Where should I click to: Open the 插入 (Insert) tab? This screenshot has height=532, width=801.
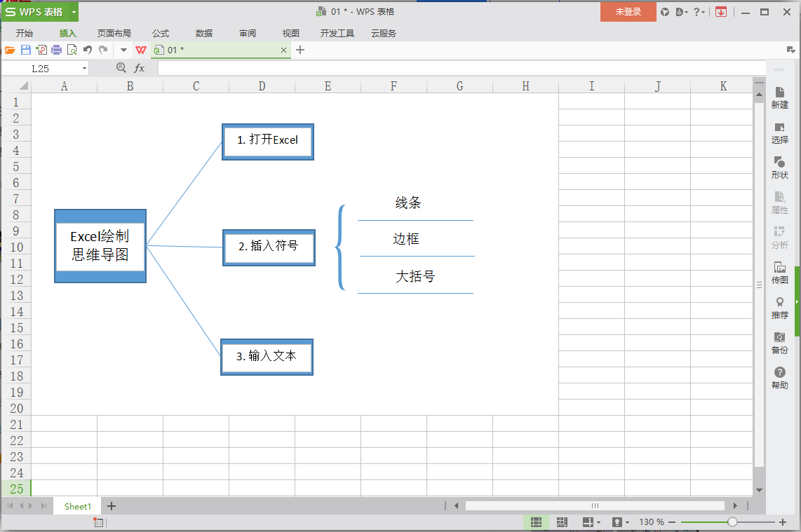coord(67,33)
